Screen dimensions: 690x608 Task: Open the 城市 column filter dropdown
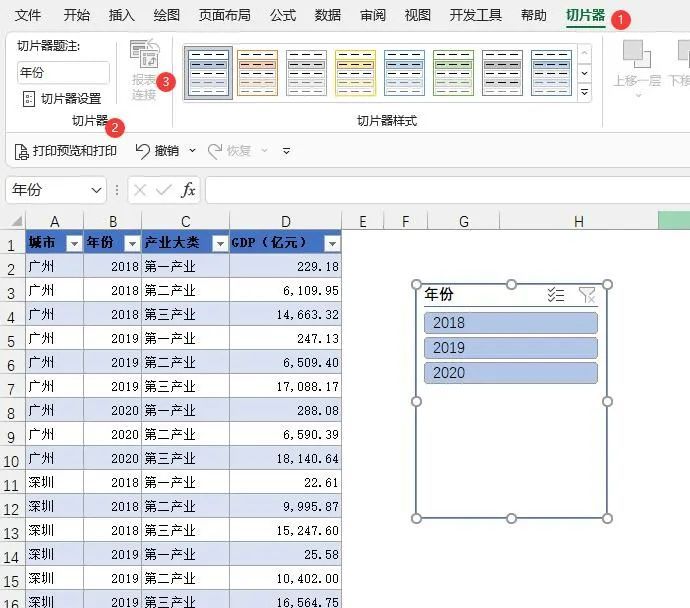[73, 243]
